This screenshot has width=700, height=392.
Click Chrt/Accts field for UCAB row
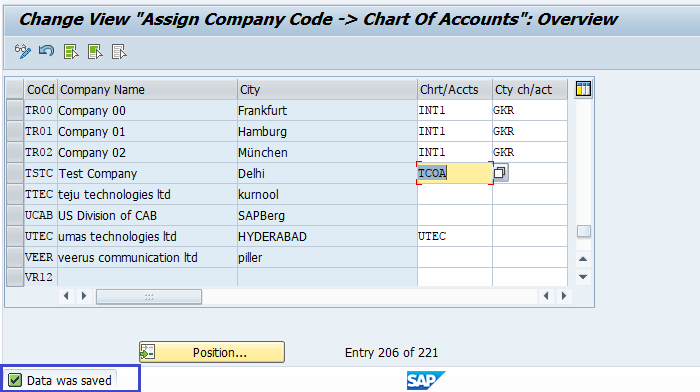[455, 215]
